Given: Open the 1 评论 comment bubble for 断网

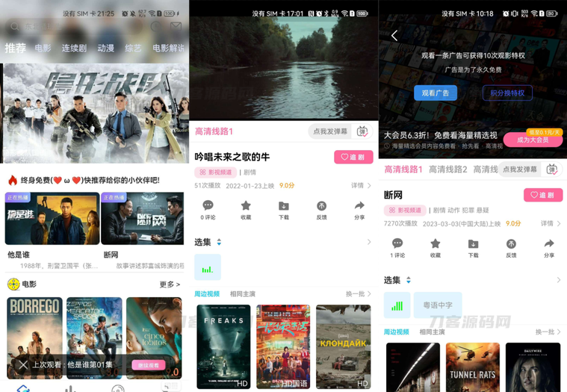Looking at the screenshot, I should coord(397,247).
